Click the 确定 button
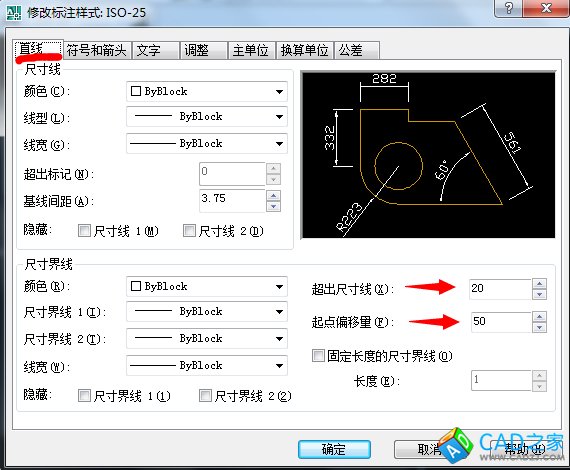The width and height of the screenshot is (570, 470). coord(334,449)
